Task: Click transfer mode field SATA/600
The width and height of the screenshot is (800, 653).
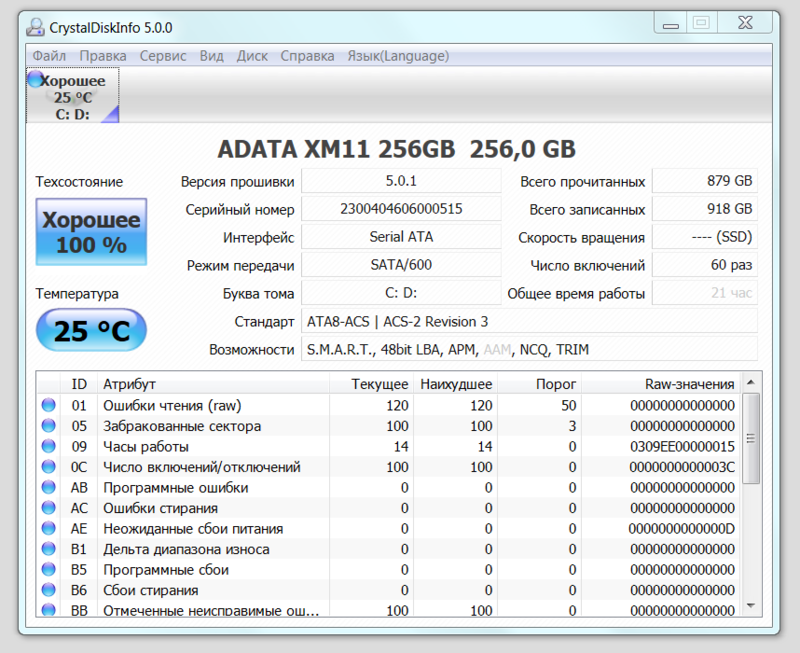Action: tap(401, 265)
